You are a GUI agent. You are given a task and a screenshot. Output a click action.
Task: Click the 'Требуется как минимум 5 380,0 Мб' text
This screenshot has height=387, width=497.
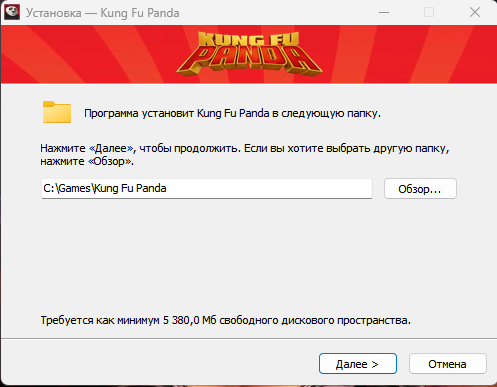click(x=226, y=320)
